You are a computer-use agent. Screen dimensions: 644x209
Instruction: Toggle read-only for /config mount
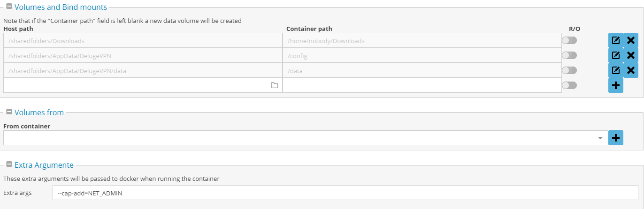569,55
